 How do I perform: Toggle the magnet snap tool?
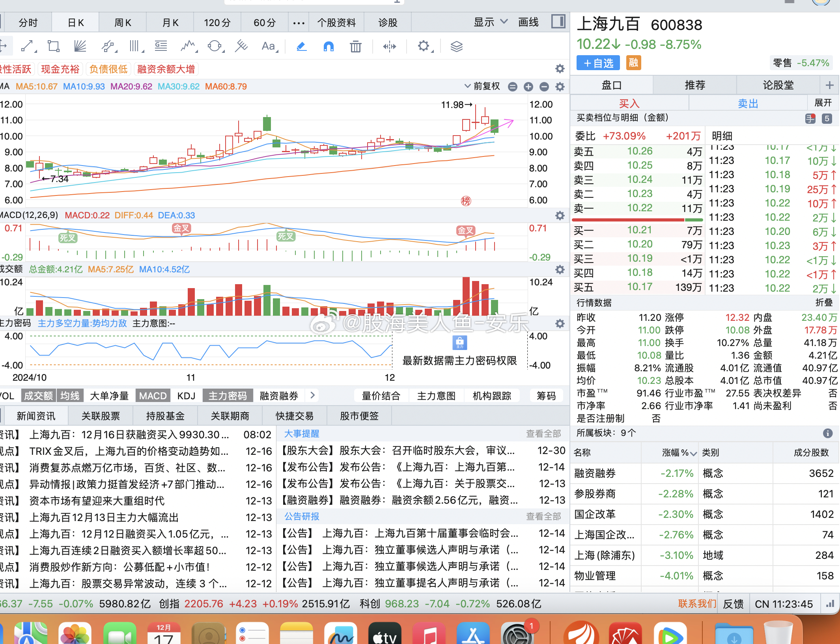click(329, 47)
